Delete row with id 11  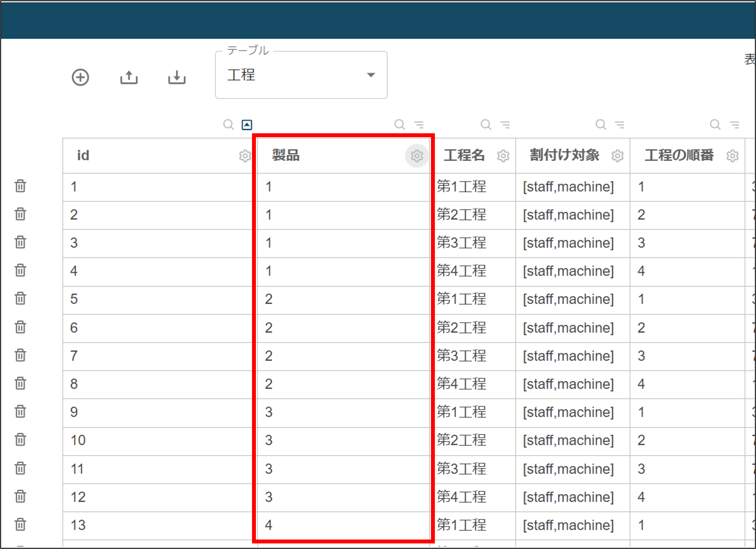(20, 468)
